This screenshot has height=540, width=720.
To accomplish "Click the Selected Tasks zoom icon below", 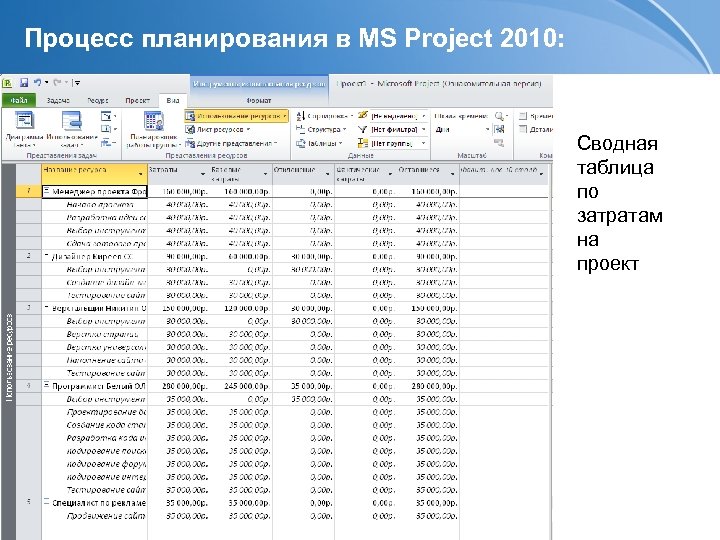I will click(x=499, y=143).
